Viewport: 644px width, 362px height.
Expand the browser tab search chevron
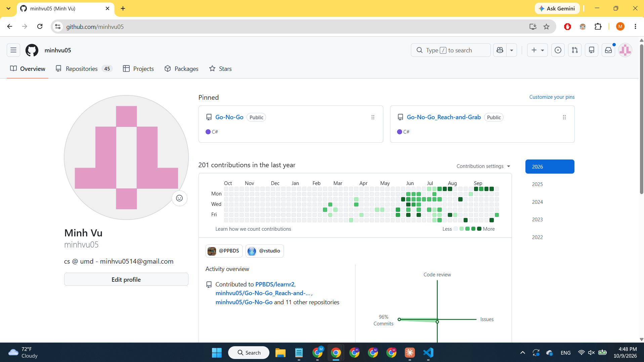8,8
